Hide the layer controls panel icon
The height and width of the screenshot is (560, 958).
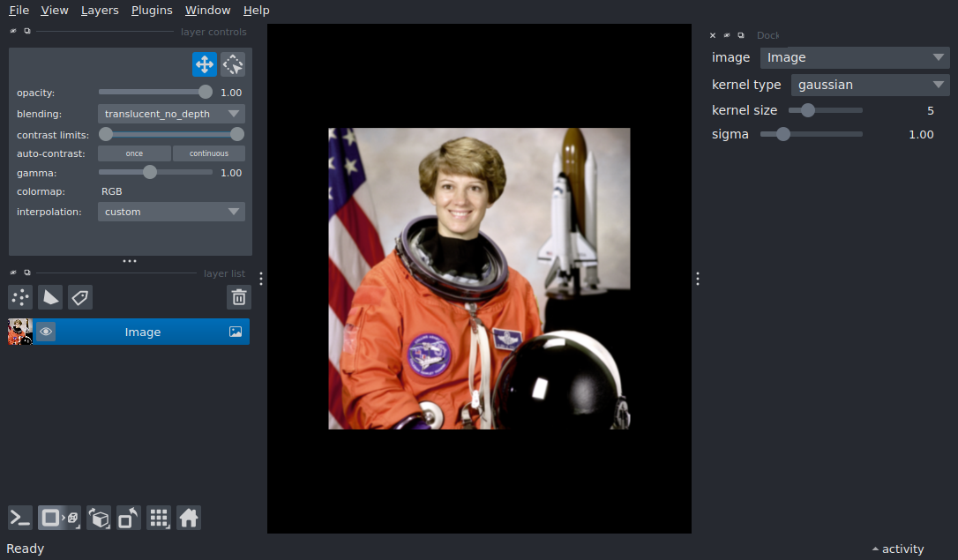click(13, 31)
